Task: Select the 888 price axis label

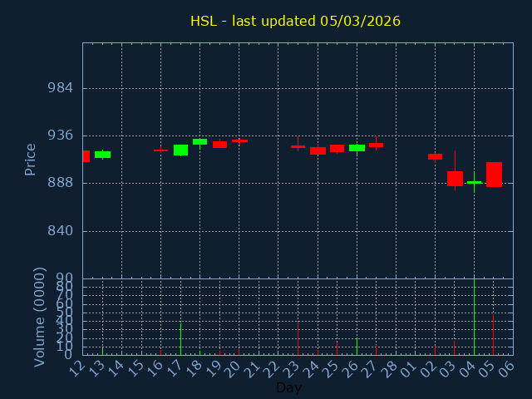Action: (x=59, y=183)
